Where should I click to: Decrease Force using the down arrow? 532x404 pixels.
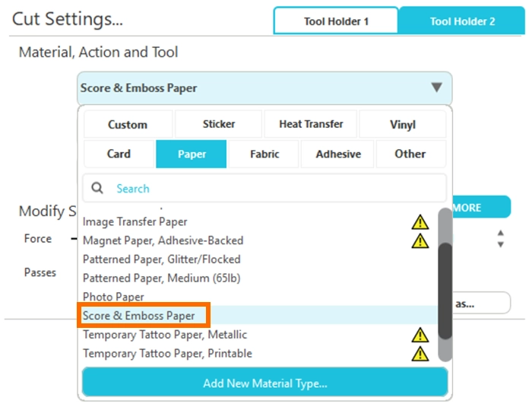(500, 245)
